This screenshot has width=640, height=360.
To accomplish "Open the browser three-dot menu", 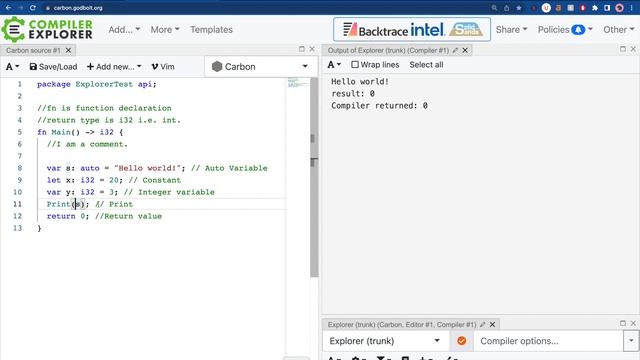I will pyautogui.click(x=631, y=8).
